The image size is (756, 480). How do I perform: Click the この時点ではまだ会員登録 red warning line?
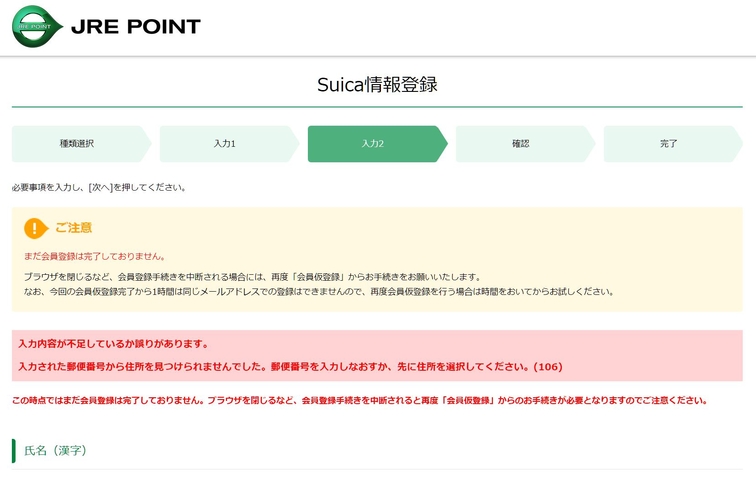[360, 400]
